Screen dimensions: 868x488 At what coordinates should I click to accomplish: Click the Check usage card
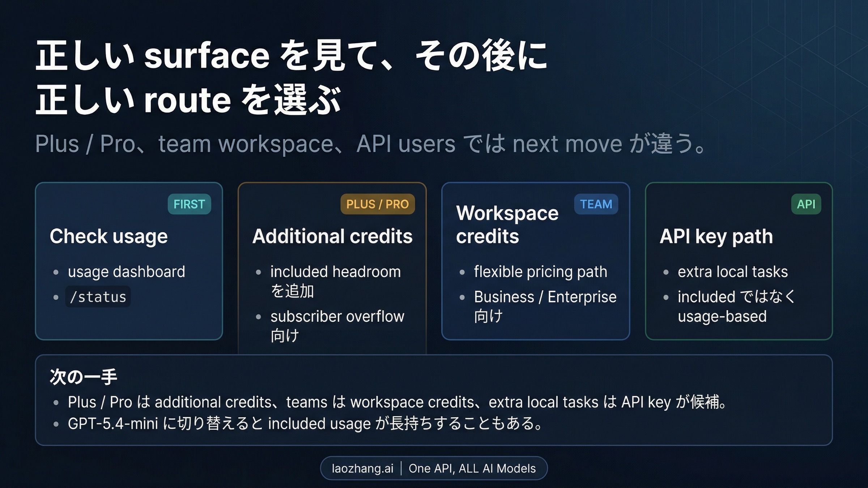[128, 260]
